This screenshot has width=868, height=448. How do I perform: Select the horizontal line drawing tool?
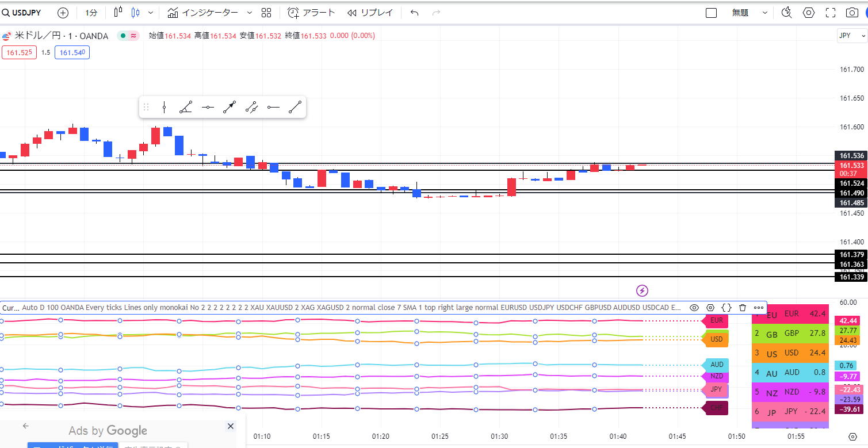[208, 108]
